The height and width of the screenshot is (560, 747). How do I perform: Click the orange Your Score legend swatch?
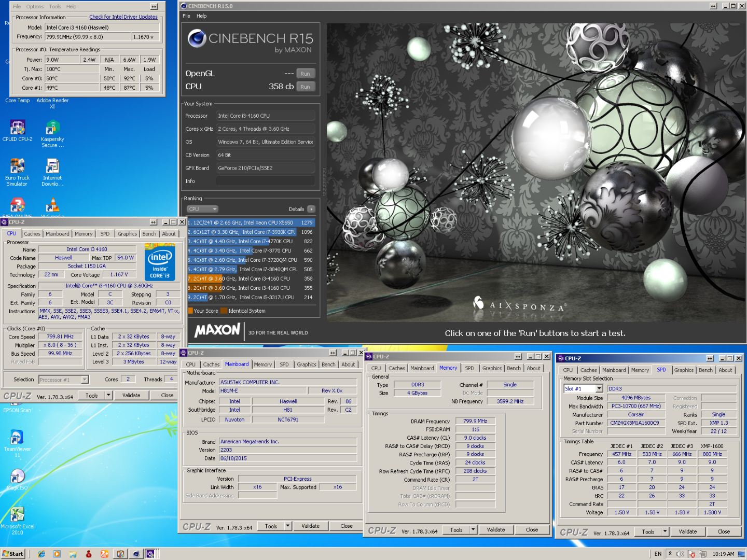point(190,311)
